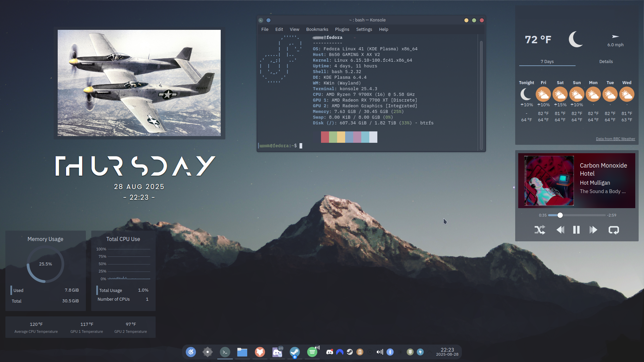
Task: Open the clipboard tray icon
Action: coord(360,352)
